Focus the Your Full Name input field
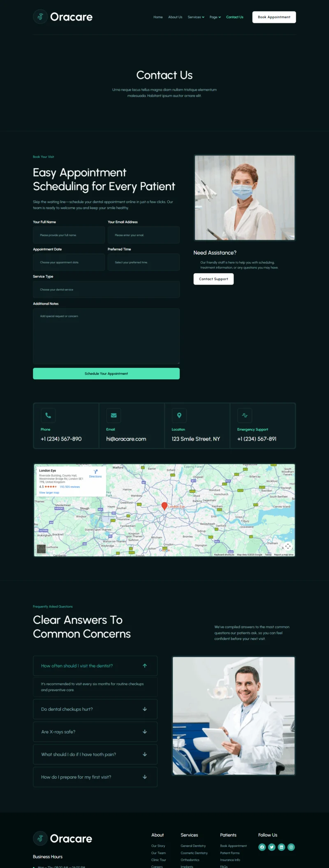 click(69, 235)
